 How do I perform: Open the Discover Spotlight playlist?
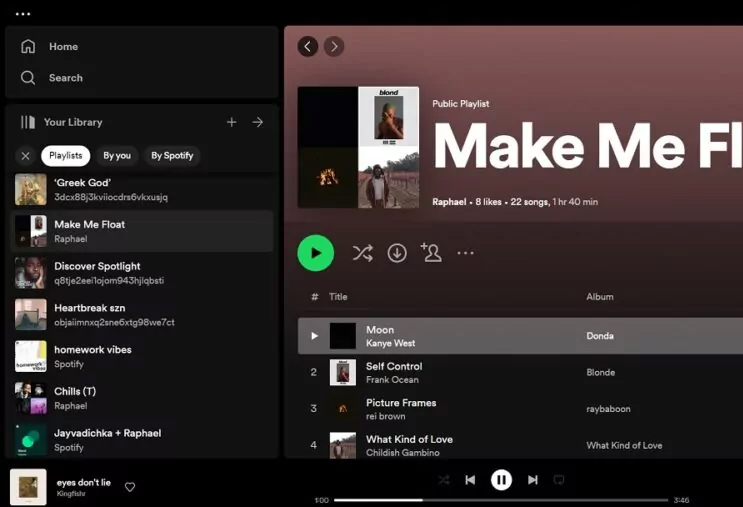pos(142,273)
